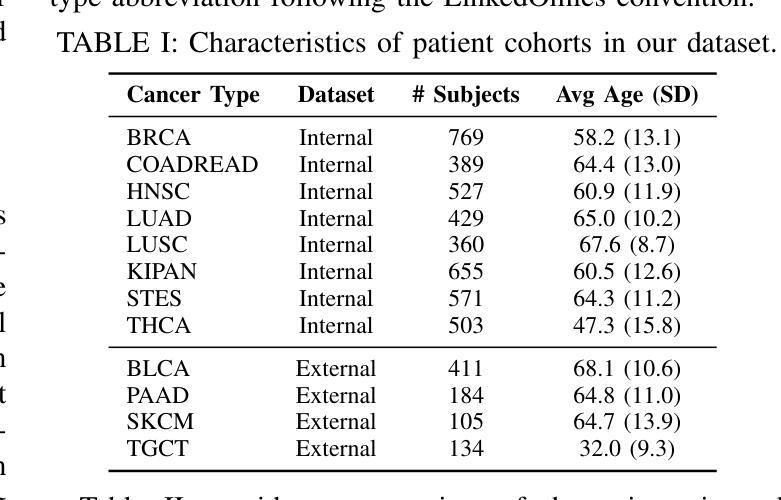
Task: Click the TABLE I caption text
Action: pyautogui.click(x=415, y=43)
